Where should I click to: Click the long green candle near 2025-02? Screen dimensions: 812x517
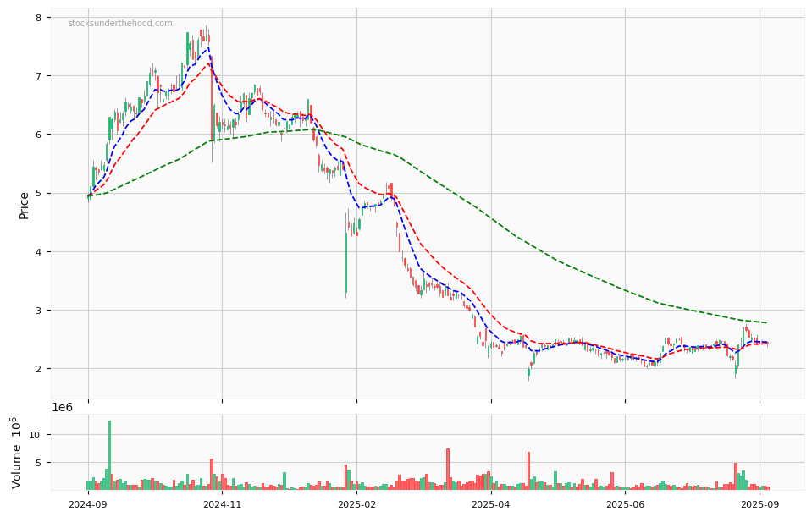(346, 263)
